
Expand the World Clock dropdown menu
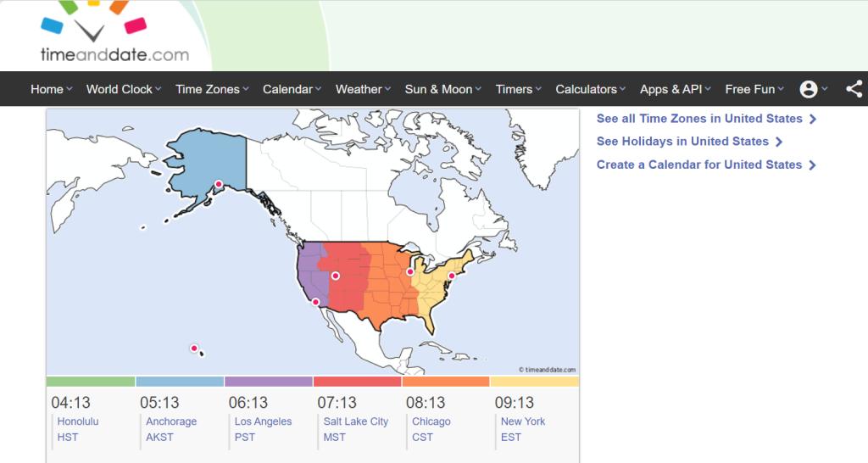click(123, 89)
